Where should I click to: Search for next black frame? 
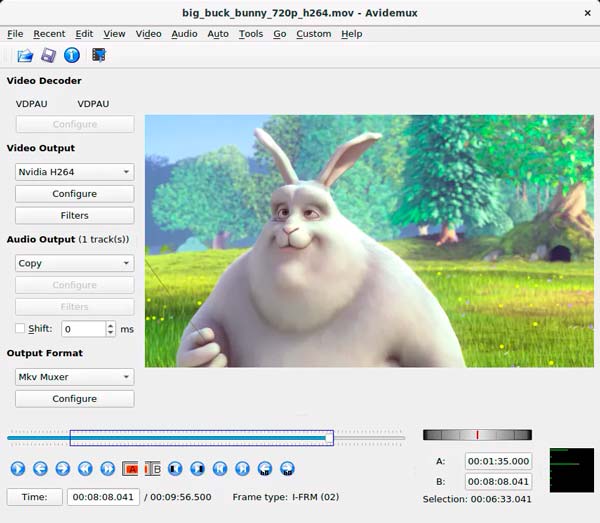coord(197,469)
